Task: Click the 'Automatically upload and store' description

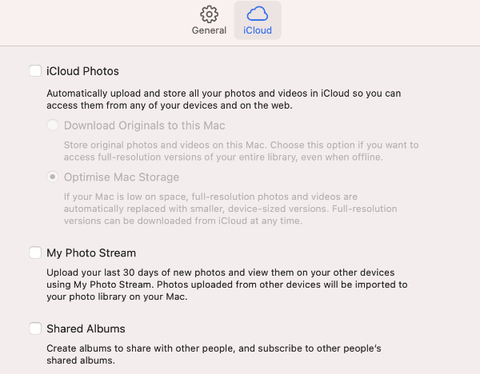Action: point(224,99)
